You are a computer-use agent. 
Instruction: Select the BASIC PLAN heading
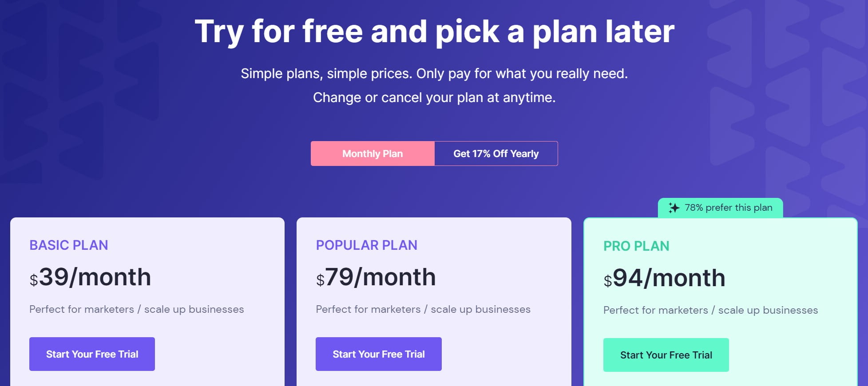coord(69,245)
